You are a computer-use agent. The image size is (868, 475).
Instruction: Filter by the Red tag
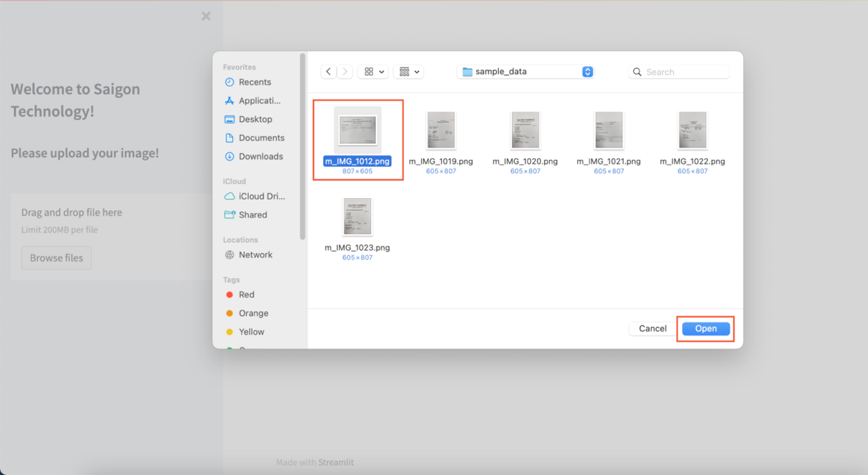246,295
